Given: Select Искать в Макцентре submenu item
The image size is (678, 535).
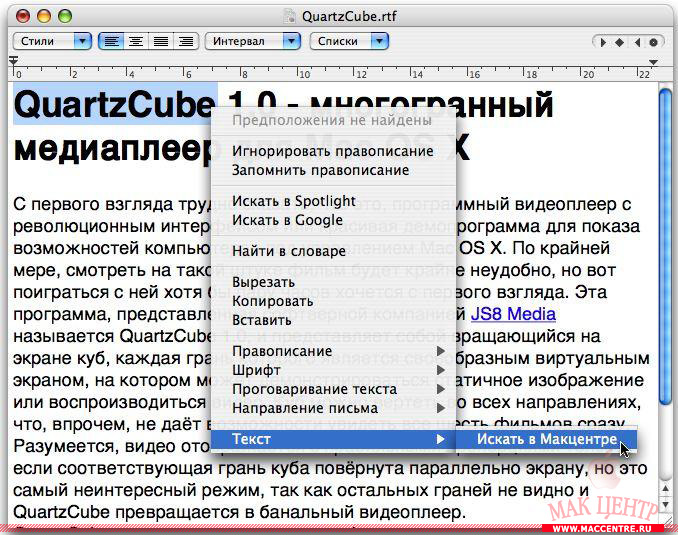Looking at the screenshot, I should 547,439.
